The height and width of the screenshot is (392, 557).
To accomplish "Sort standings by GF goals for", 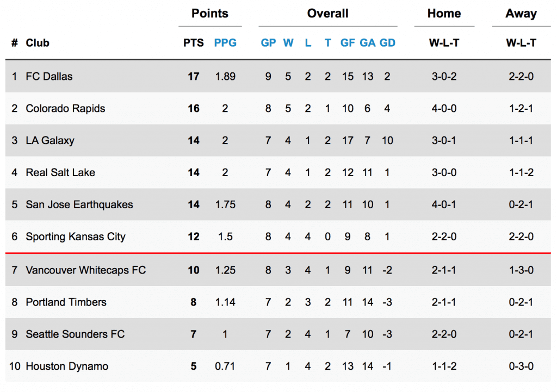I will tap(348, 43).
